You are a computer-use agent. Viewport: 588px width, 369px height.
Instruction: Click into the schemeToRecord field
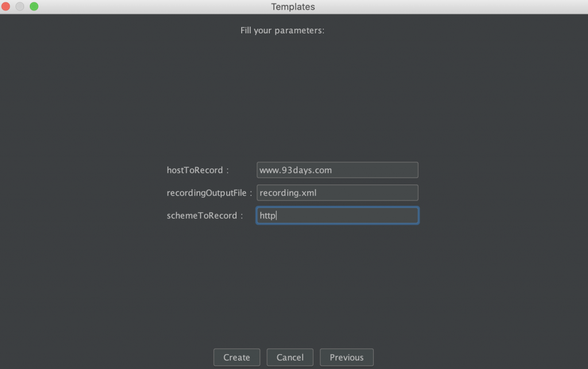pyautogui.click(x=338, y=216)
